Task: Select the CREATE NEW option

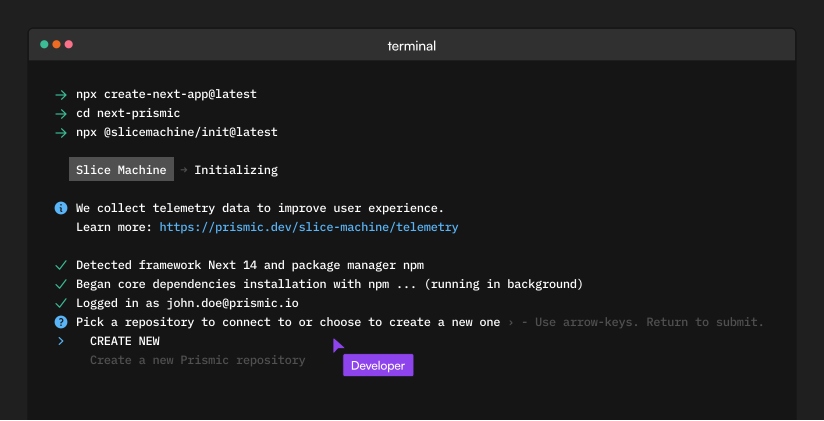Action: pos(125,341)
